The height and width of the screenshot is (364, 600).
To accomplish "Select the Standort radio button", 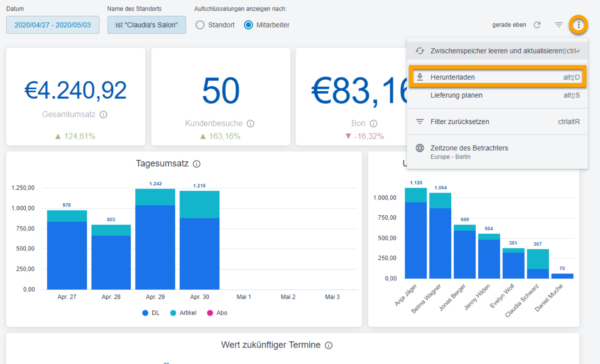I will [200, 25].
